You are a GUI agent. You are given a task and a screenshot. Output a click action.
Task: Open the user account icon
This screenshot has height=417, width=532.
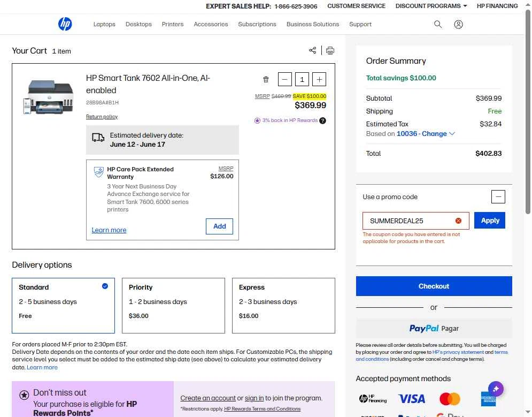tap(458, 24)
